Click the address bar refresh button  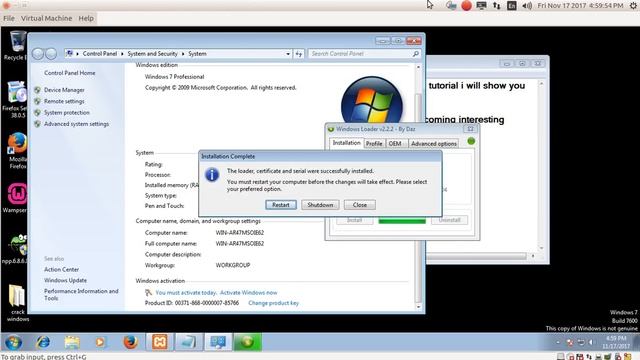click(x=299, y=54)
